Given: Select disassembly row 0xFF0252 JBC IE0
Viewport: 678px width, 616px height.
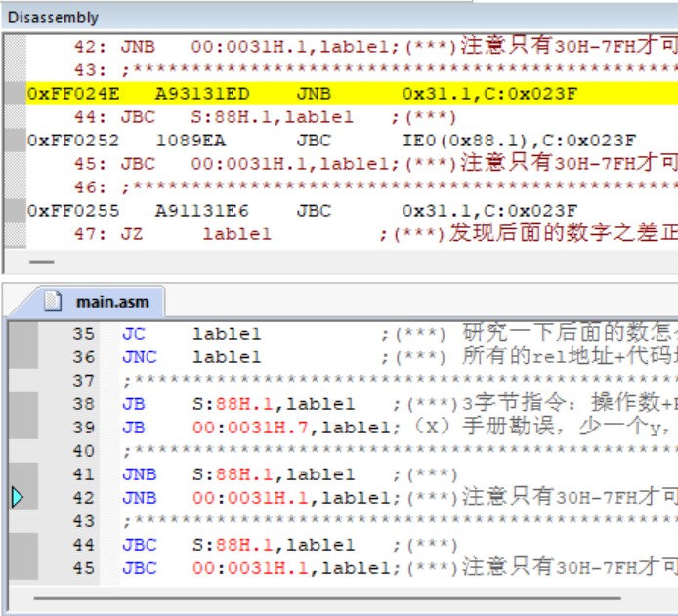Looking at the screenshot, I should 352,141.
